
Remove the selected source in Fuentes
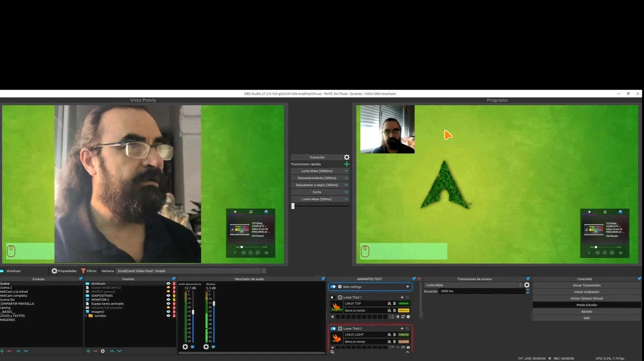95,351
